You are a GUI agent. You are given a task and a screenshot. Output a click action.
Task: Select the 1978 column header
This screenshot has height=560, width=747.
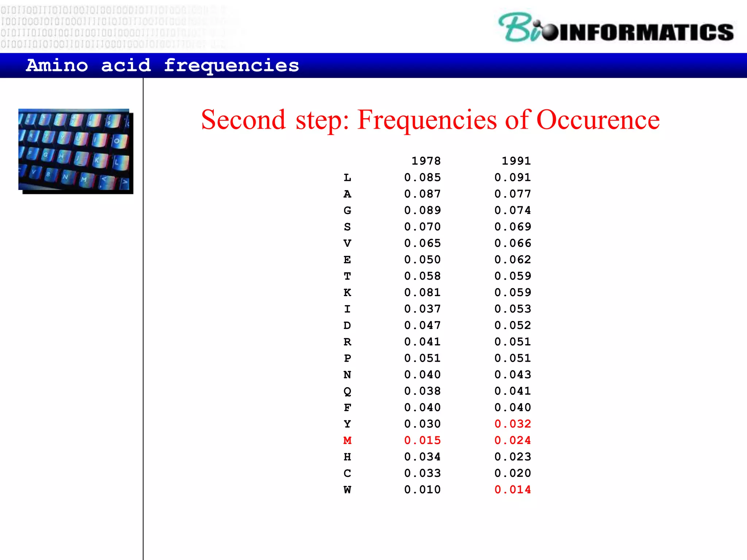point(426,161)
